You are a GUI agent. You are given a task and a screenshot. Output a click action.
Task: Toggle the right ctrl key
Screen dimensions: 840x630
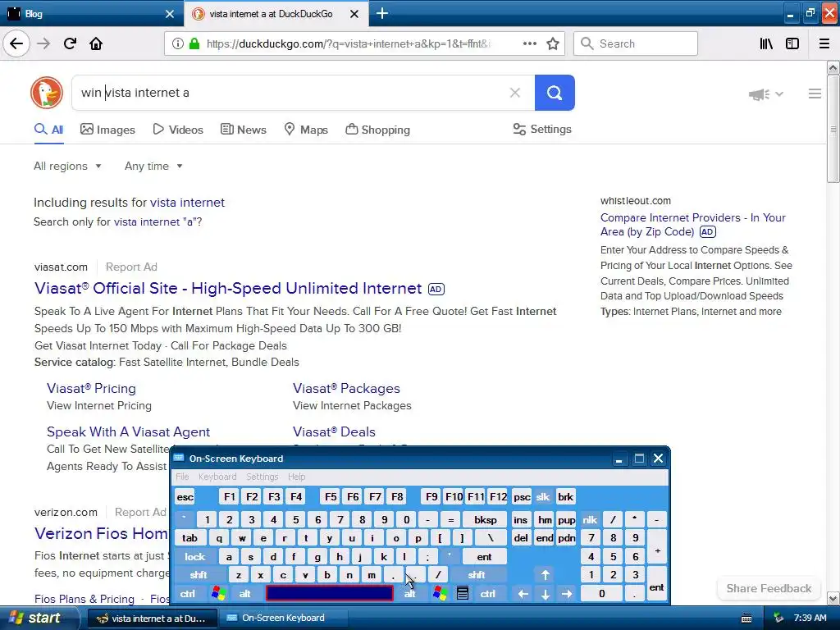click(x=487, y=594)
